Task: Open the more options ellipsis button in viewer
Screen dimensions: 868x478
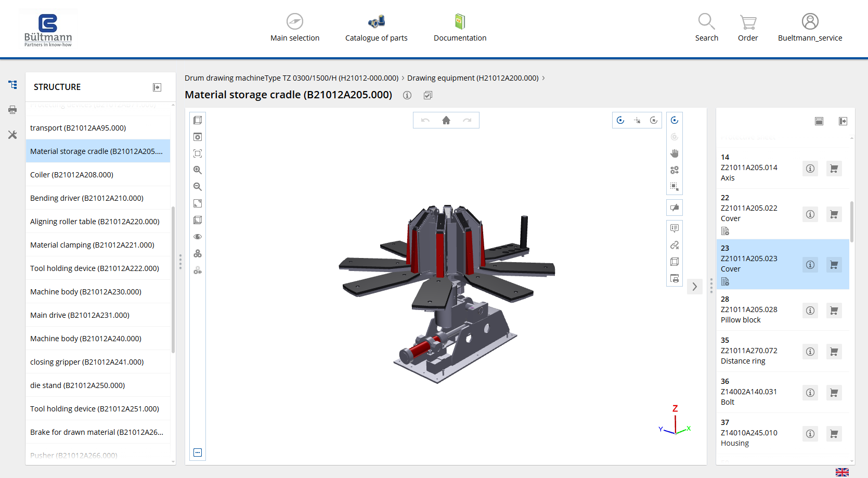Action: [198, 453]
